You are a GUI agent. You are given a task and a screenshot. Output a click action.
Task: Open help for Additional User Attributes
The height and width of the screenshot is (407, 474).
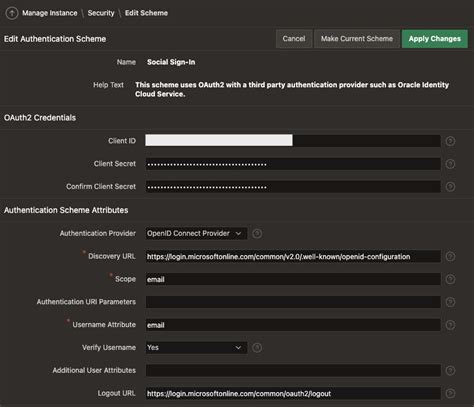(x=450, y=370)
